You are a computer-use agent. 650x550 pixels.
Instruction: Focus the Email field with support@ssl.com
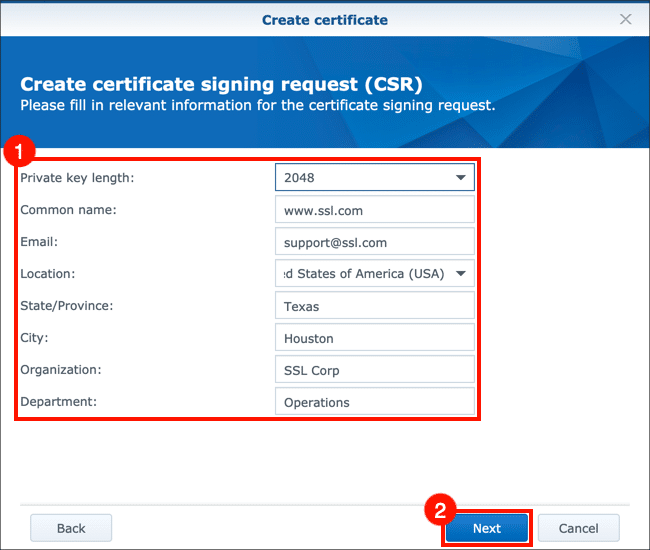coord(374,242)
